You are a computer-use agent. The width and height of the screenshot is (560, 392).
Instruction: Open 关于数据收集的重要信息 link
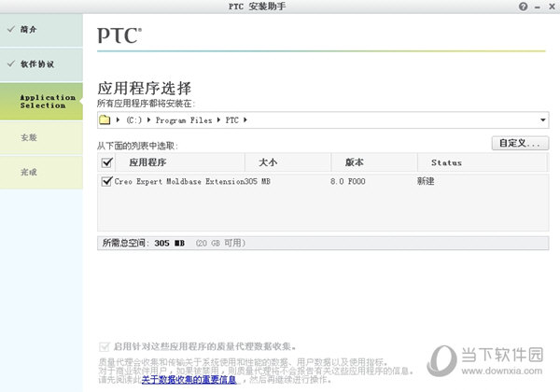(189, 380)
